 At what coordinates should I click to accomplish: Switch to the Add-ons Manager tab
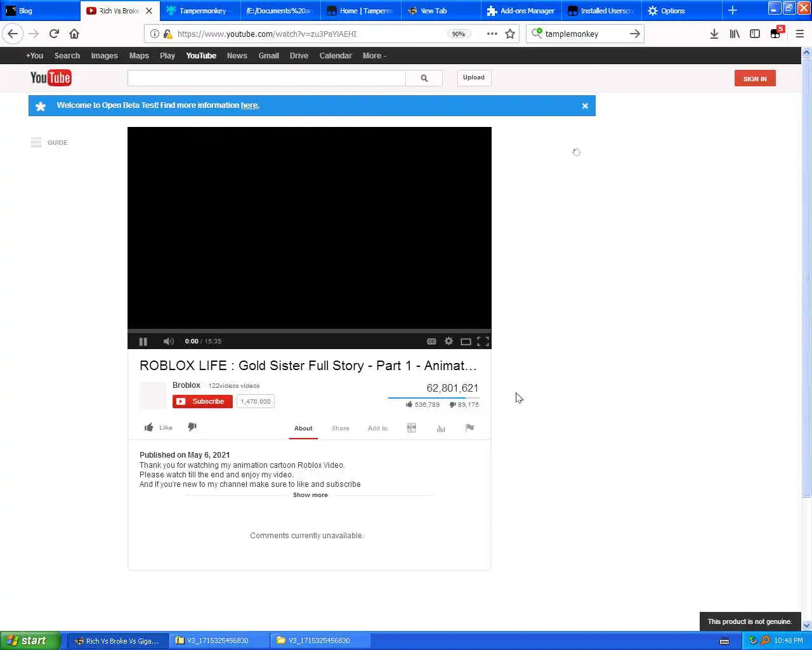pos(520,10)
